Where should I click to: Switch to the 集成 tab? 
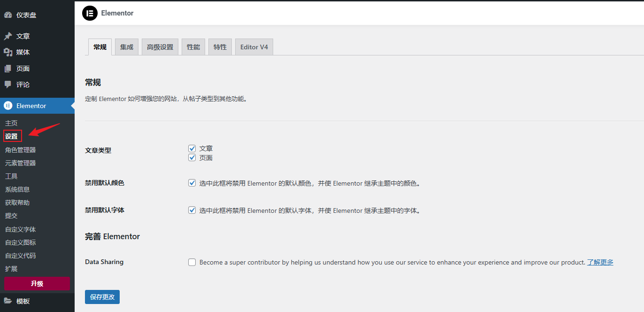(x=127, y=47)
